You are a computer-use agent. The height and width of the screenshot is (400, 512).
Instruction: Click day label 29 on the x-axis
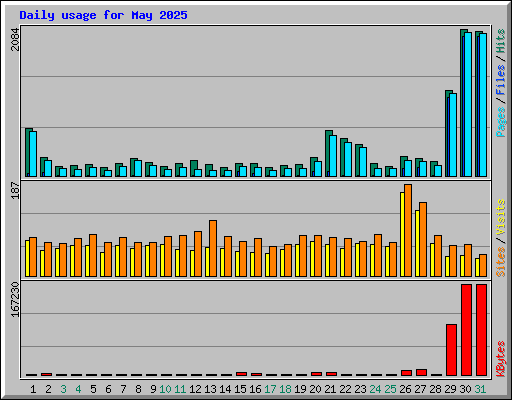(x=450, y=389)
